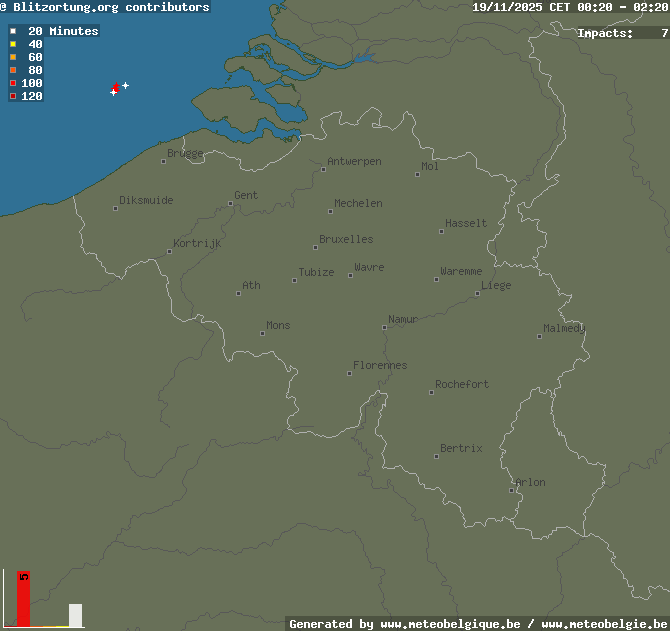
Task: Select the yellow 40 minutes legend swatch
Action: pos(13,44)
